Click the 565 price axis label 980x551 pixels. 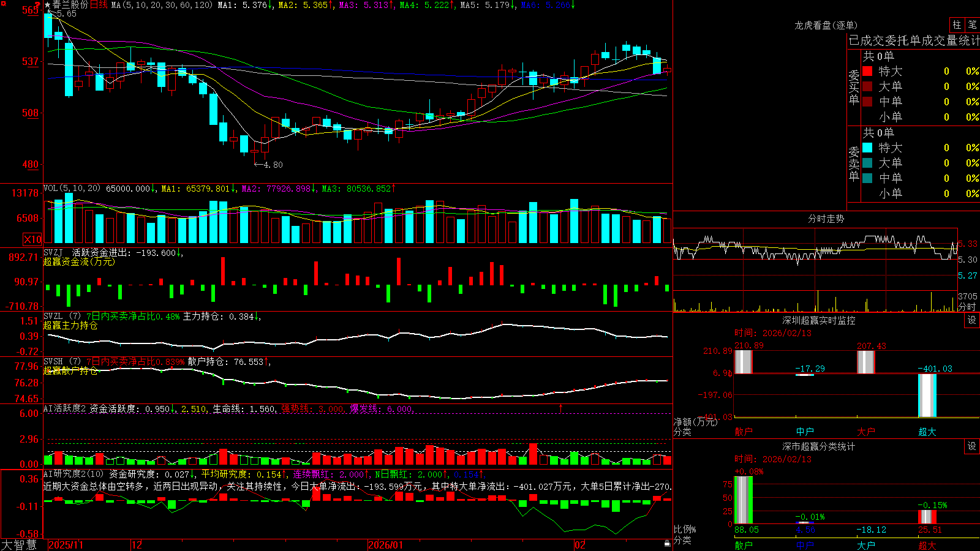pyautogui.click(x=30, y=10)
